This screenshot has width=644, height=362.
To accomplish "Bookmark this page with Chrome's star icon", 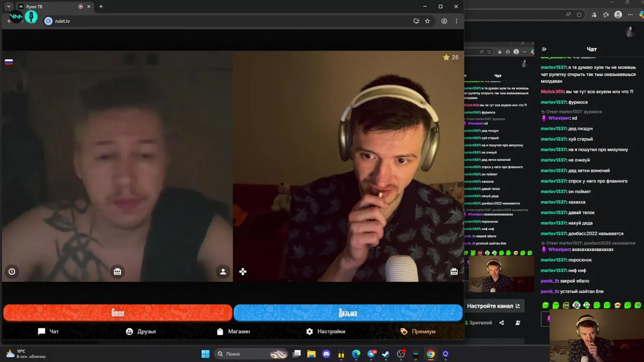I will (x=427, y=21).
